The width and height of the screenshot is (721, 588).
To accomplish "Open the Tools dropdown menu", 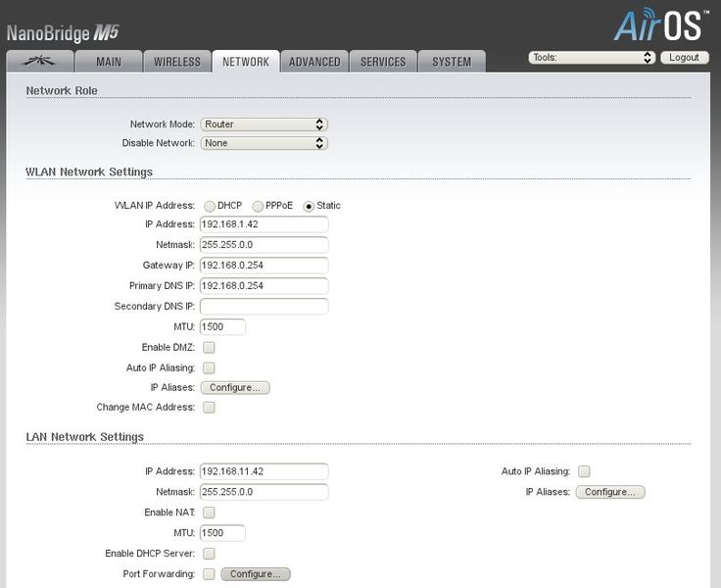I will tap(592, 58).
